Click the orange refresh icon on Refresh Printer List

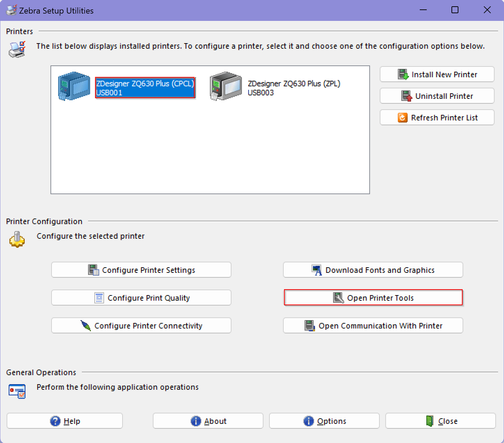coord(403,117)
